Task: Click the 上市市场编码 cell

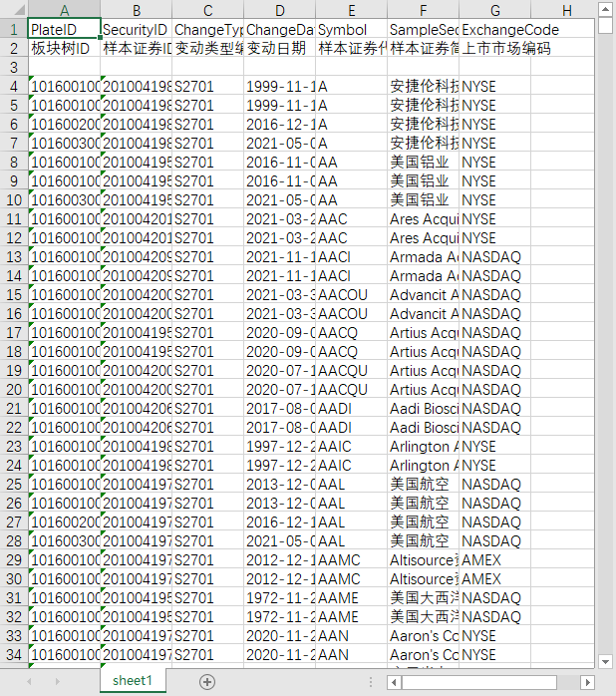Action: point(495,48)
